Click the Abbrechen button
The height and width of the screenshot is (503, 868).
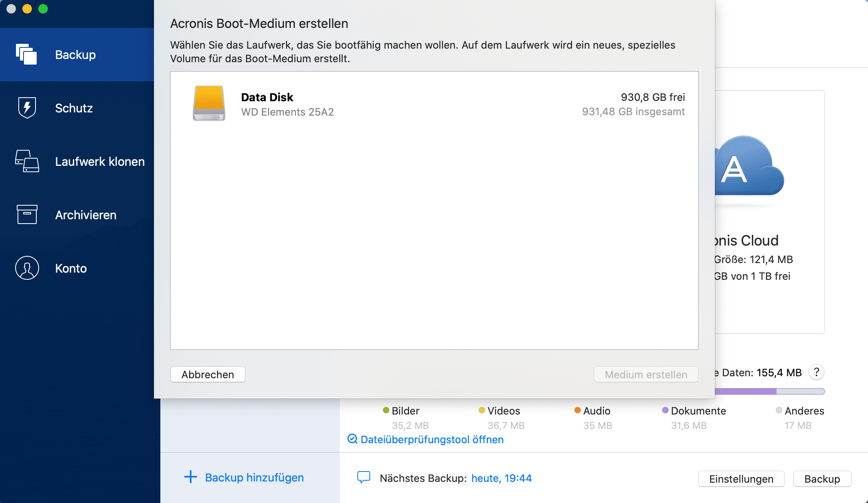coord(208,374)
